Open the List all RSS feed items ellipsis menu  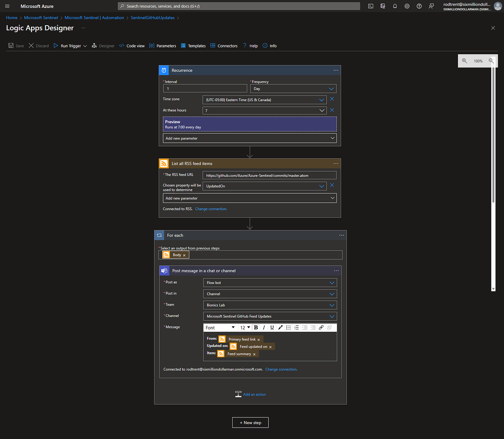[x=336, y=164]
